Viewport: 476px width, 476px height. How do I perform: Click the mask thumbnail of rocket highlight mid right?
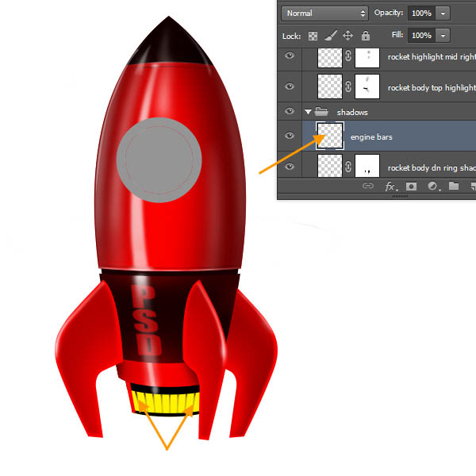(x=367, y=57)
